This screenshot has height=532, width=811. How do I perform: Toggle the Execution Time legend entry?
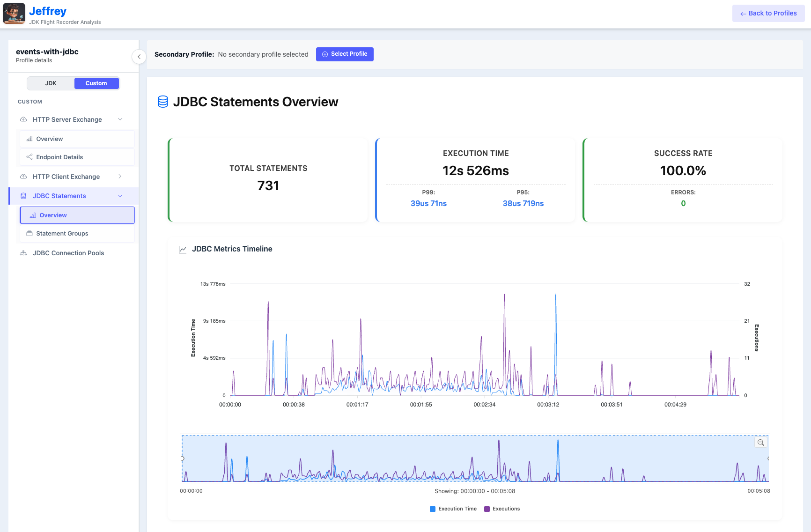[x=452, y=509]
